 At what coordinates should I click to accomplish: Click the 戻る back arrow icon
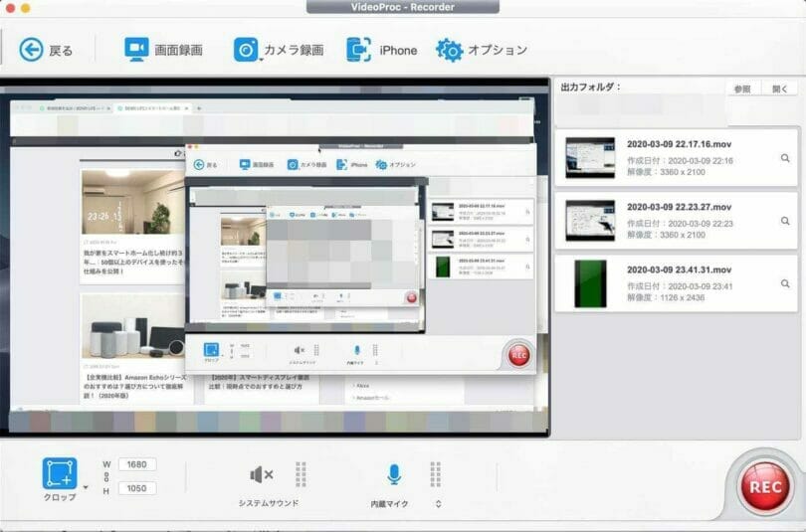[32, 50]
